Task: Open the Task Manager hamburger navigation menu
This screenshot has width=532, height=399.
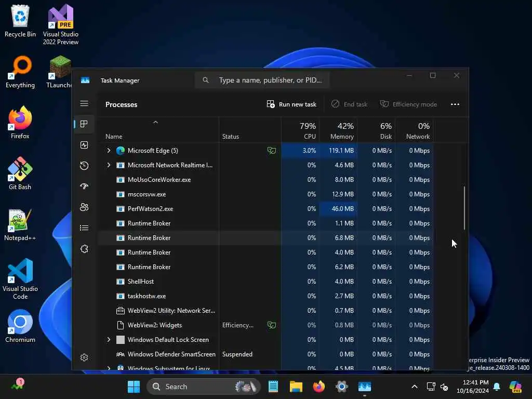Action: (84, 103)
